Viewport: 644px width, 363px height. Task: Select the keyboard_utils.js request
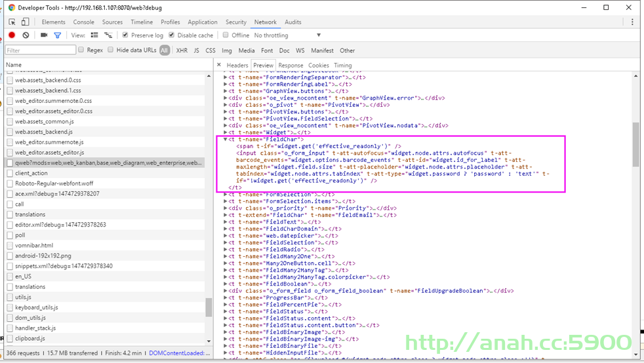coord(105,307)
